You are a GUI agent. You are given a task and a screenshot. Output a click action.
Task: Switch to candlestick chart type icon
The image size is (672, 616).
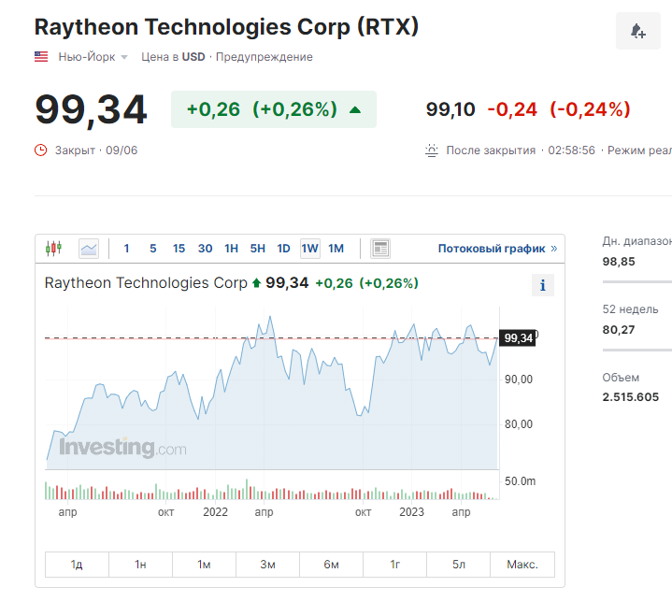(53, 249)
